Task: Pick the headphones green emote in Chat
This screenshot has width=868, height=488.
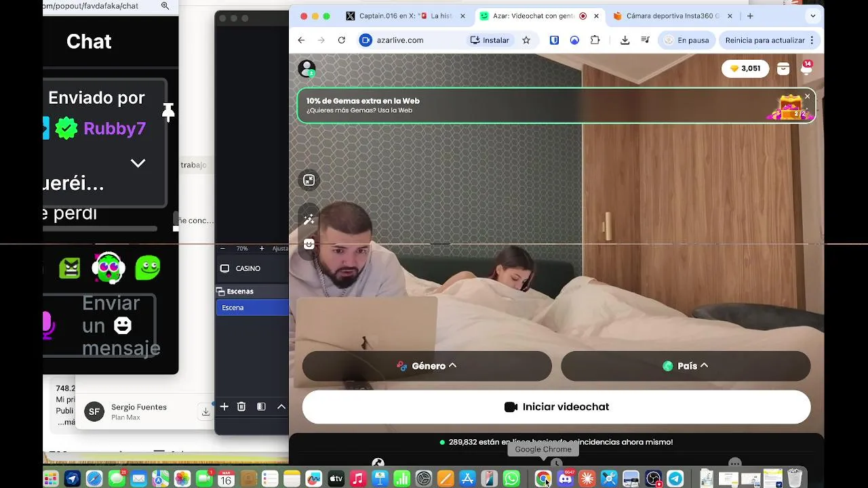Action: 108,268
